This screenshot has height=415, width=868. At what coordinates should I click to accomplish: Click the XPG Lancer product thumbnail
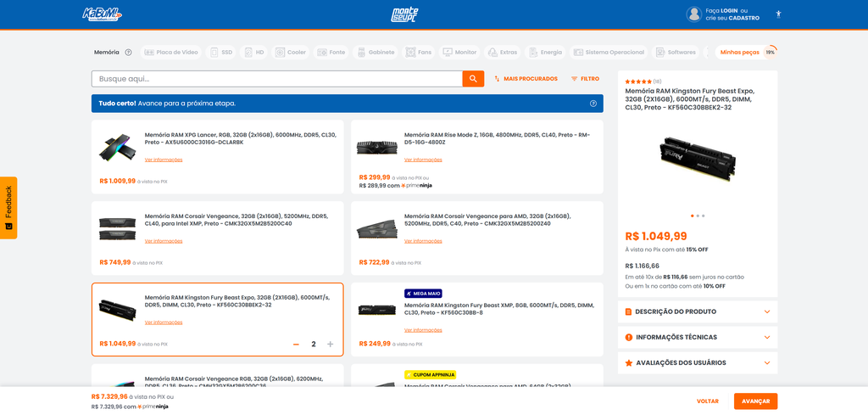[117, 147]
